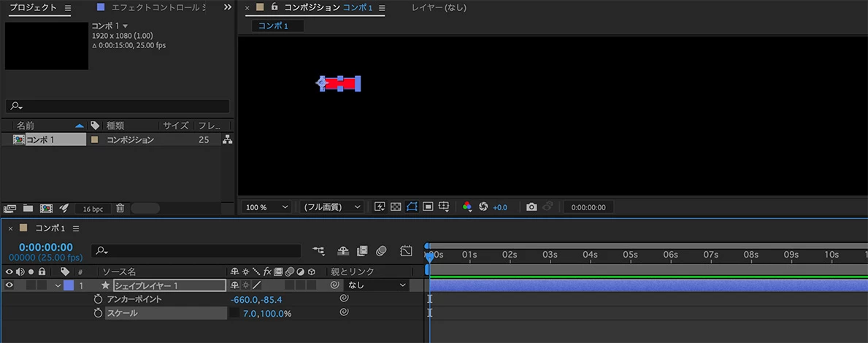868x343 pixels.
Task: Open the timeline コンポ 1 panel menu
Action: click(76, 228)
